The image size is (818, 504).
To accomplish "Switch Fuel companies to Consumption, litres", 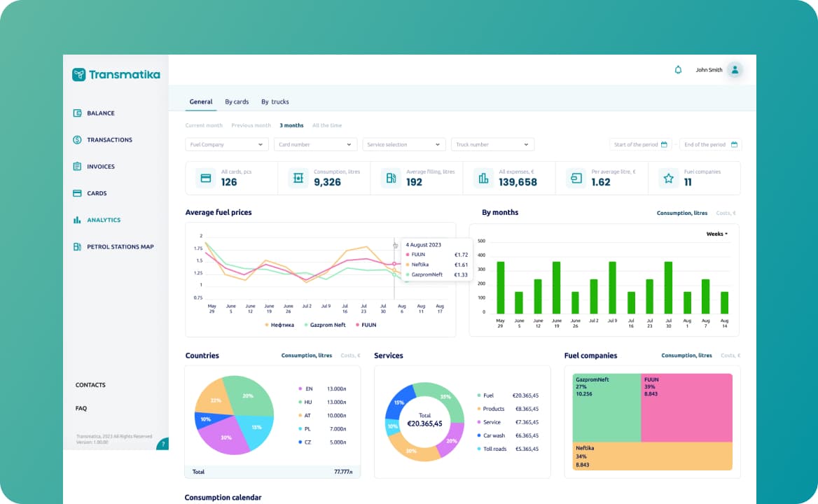I will (686, 356).
